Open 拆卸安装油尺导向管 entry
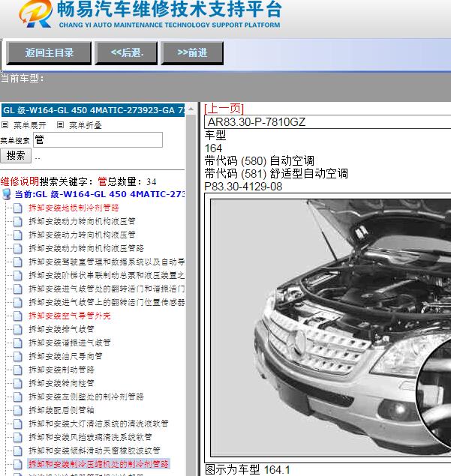Screen dimensions: 451x476 point(65,356)
